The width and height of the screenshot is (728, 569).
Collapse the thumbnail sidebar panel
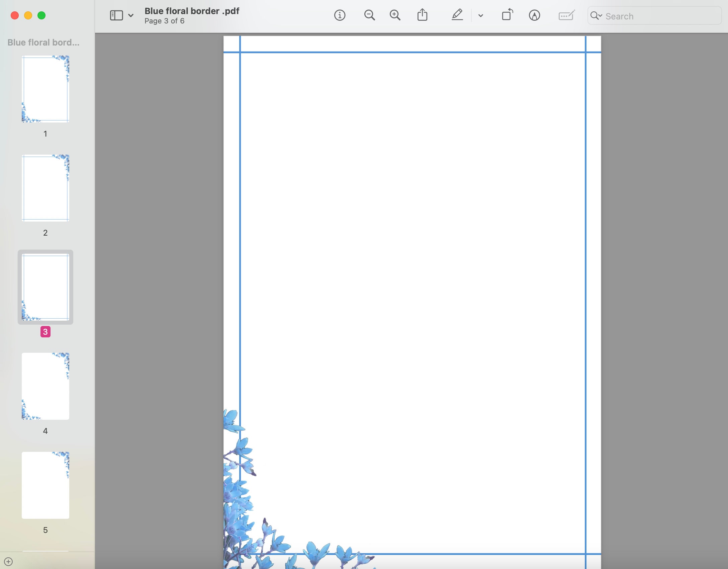[x=116, y=15]
